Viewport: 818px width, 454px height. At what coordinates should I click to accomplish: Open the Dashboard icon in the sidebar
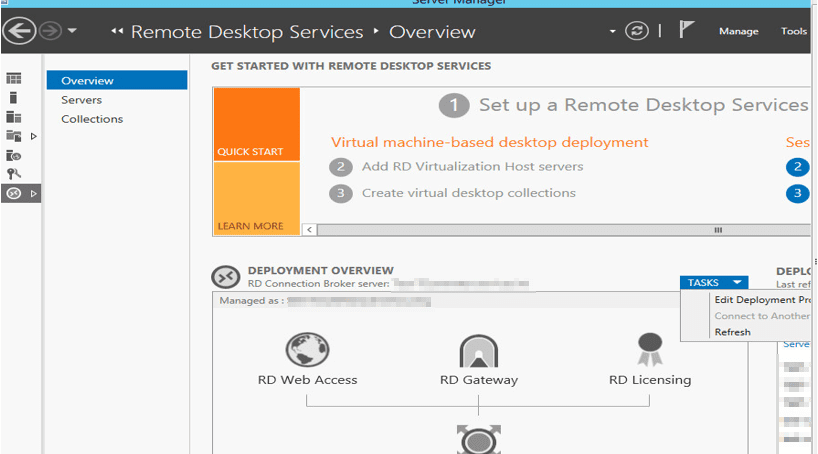(14, 79)
